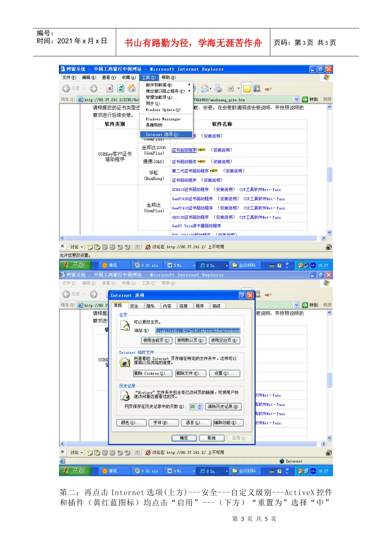The height and width of the screenshot is (555, 392).
Task: Click the vertical scrollbar thumb in the lower browser
Action: pyautogui.click(x=330, y=380)
